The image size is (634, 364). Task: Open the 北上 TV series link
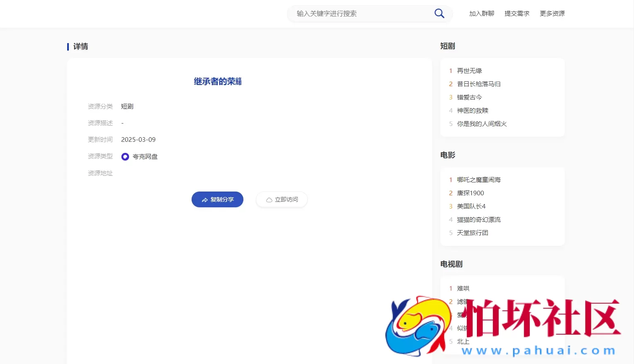pyautogui.click(x=463, y=341)
